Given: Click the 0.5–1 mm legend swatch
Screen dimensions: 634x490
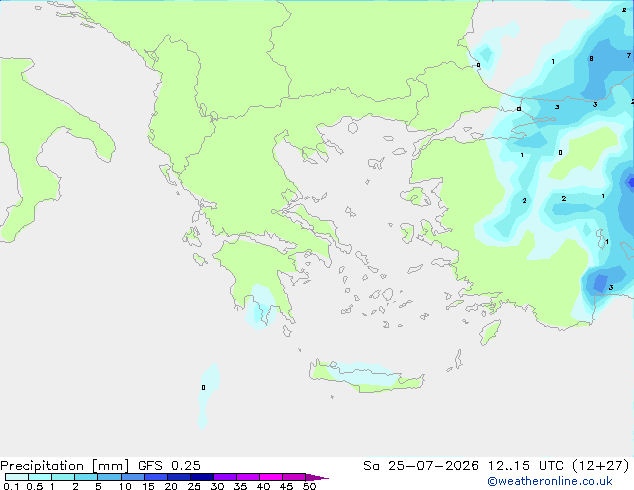Looking at the screenshot, I should pyautogui.click(x=40, y=477).
